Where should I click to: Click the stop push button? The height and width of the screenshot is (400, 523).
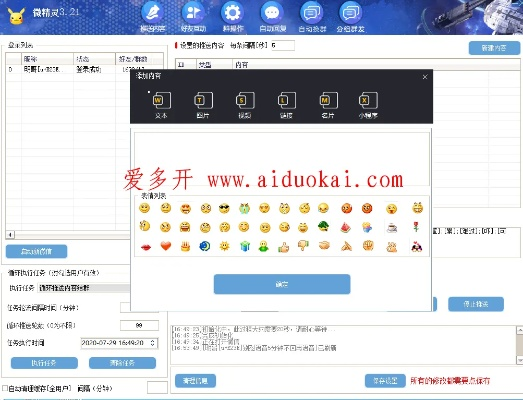point(476,304)
